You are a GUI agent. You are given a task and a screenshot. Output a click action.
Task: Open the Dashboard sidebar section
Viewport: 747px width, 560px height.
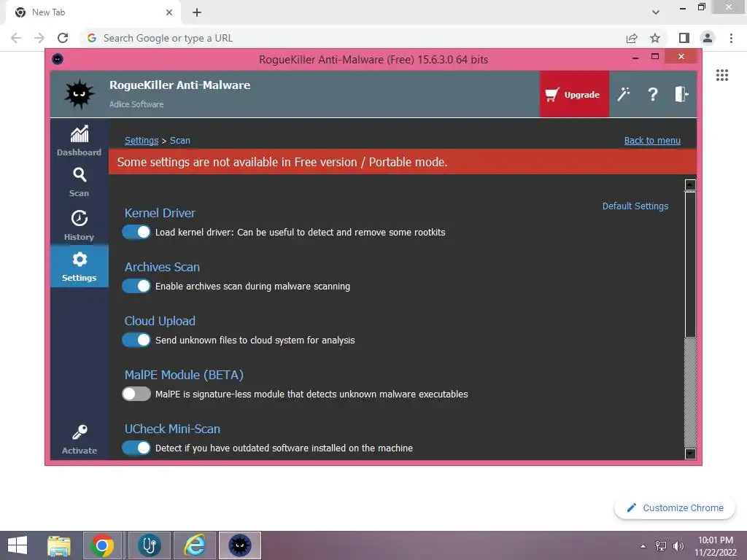[79, 141]
